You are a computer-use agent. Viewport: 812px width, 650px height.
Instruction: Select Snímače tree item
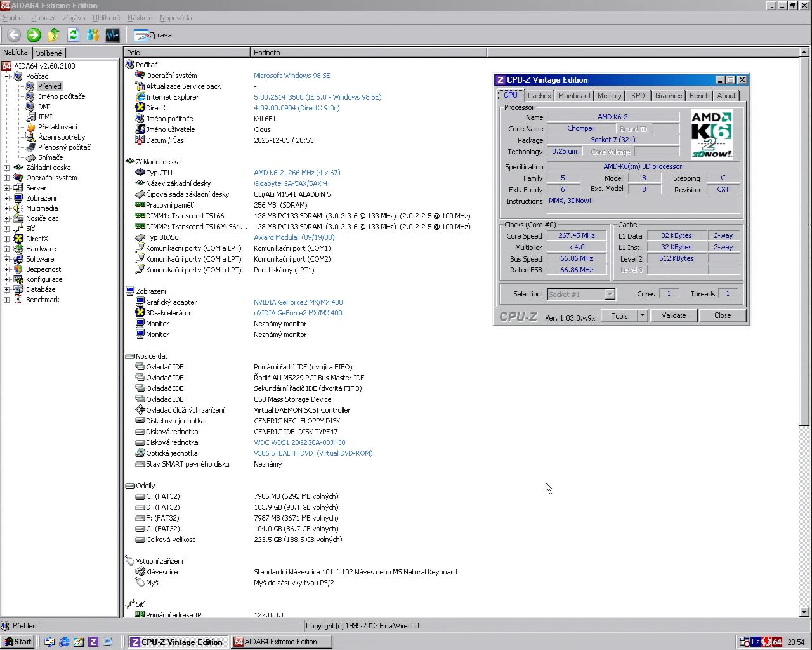pos(50,157)
